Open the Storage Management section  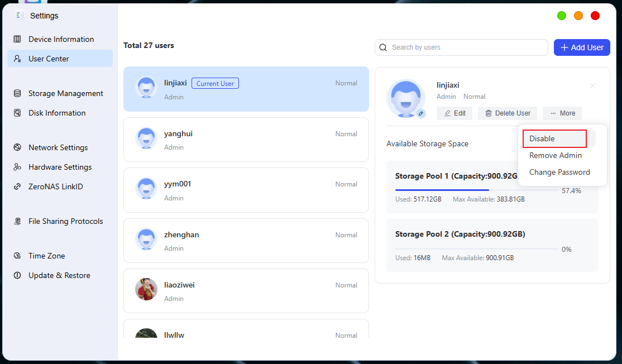tap(60, 93)
